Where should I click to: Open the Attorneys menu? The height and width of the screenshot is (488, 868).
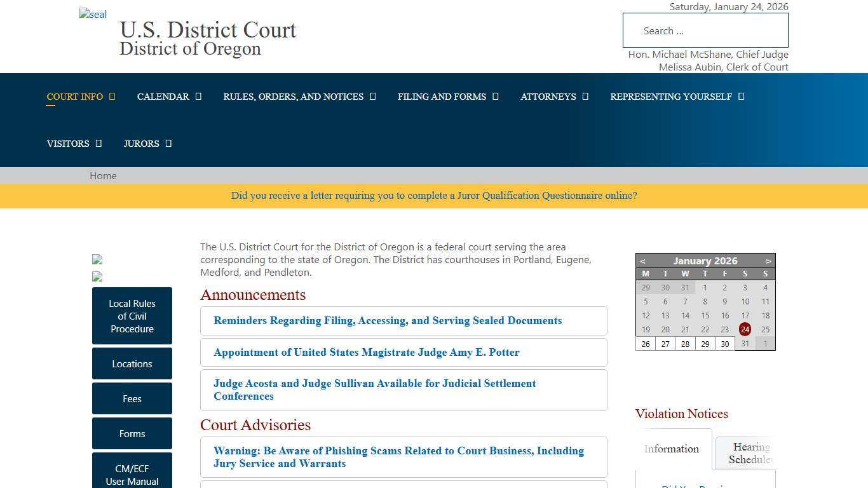click(x=585, y=96)
